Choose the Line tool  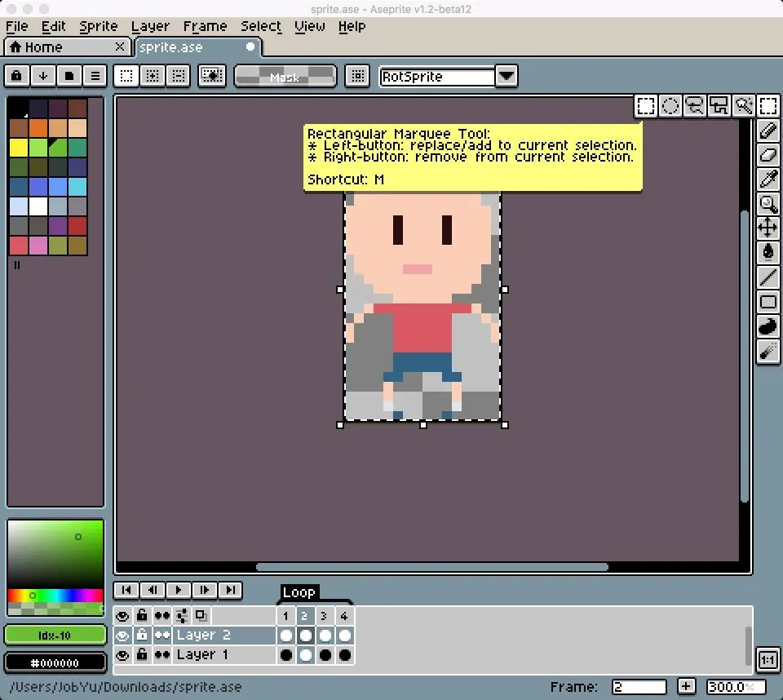coord(768,277)
